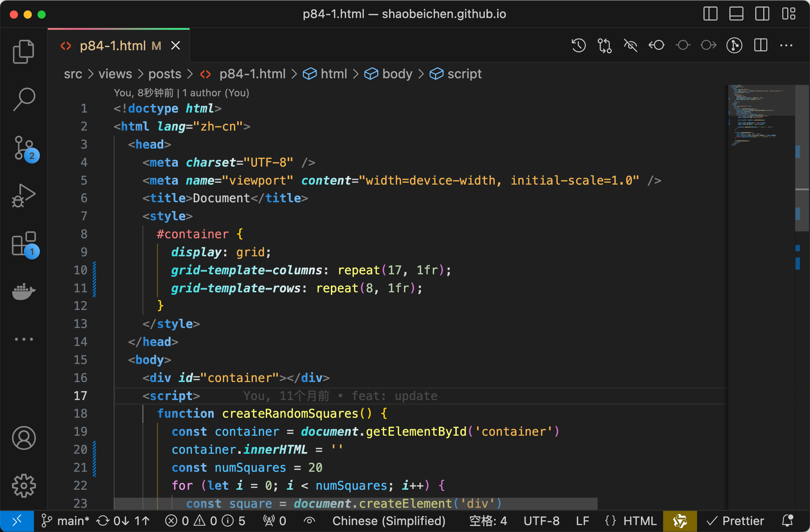Click the open changes compare icon
This screenshot has width=810, height=532.
605,45
